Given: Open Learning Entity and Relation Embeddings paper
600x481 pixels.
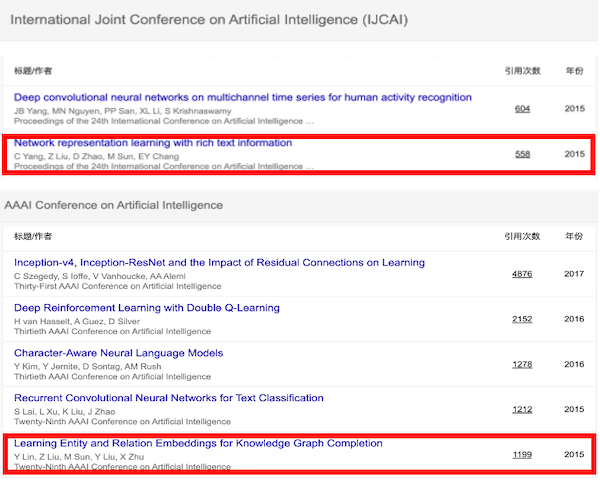Looking at the screenshot, I should [198, 443].
